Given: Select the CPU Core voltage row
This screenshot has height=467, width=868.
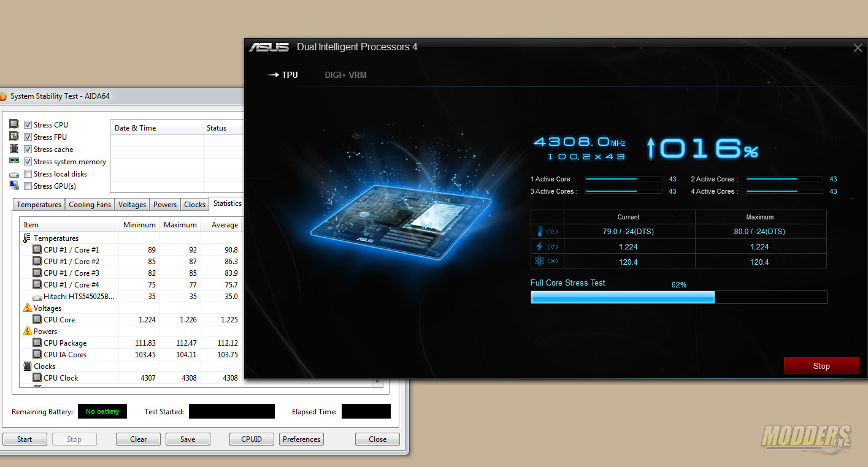Looking at the screenshot, I should pyautogui.click(x=132, y=319).
